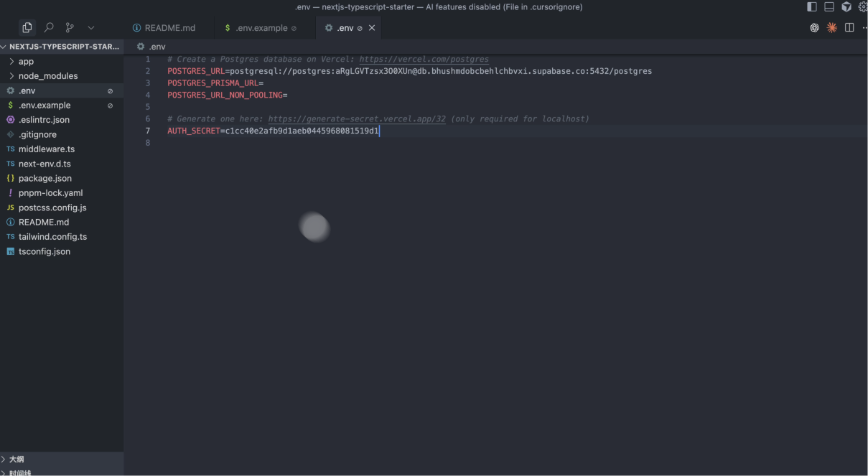Open the Search view magnifier icon
This screenshot has height=476, width=868.
tap(49, 27)
